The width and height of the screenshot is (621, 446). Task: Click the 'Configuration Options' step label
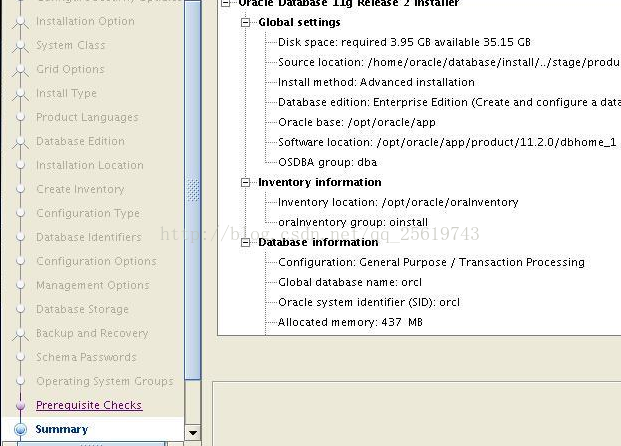coord(96,261)
